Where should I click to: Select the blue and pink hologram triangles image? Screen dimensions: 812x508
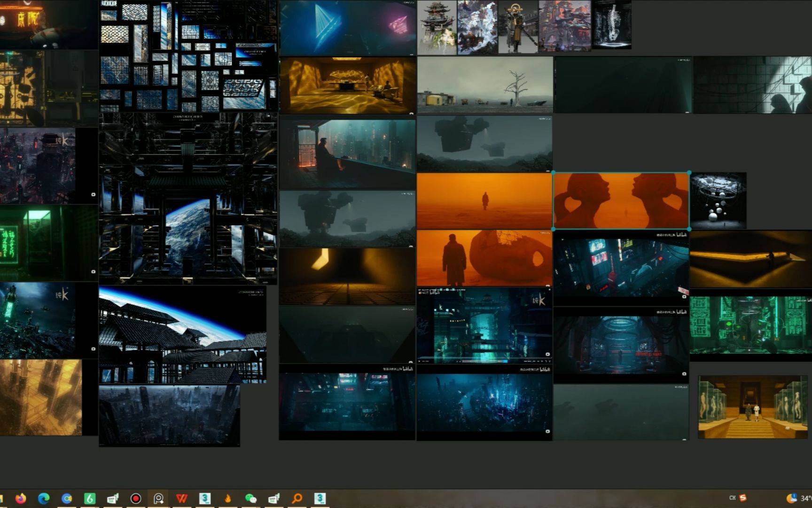click(x=348, y=28)
